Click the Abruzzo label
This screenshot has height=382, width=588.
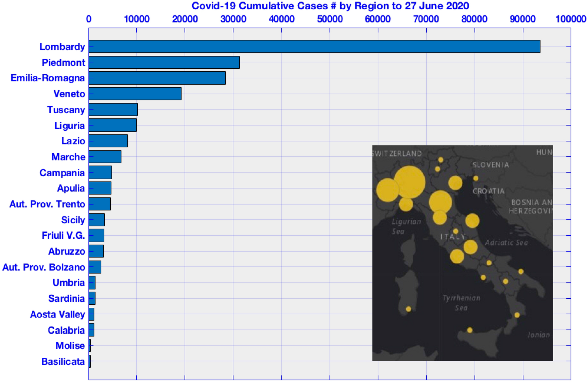67,251
